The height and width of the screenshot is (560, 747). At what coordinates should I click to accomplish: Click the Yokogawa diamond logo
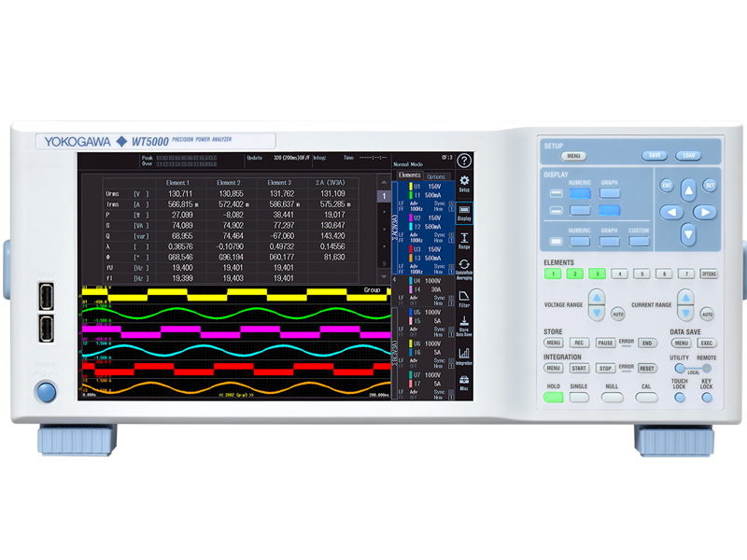121,142
